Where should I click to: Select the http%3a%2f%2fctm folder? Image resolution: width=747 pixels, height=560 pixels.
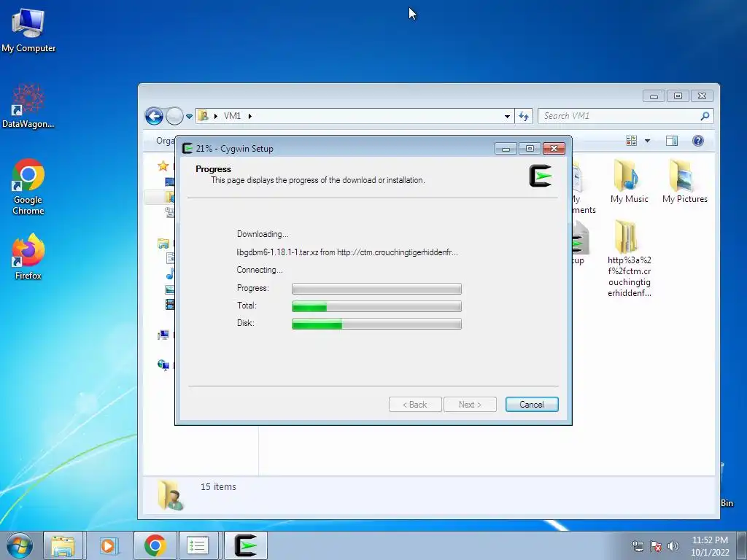629,259
